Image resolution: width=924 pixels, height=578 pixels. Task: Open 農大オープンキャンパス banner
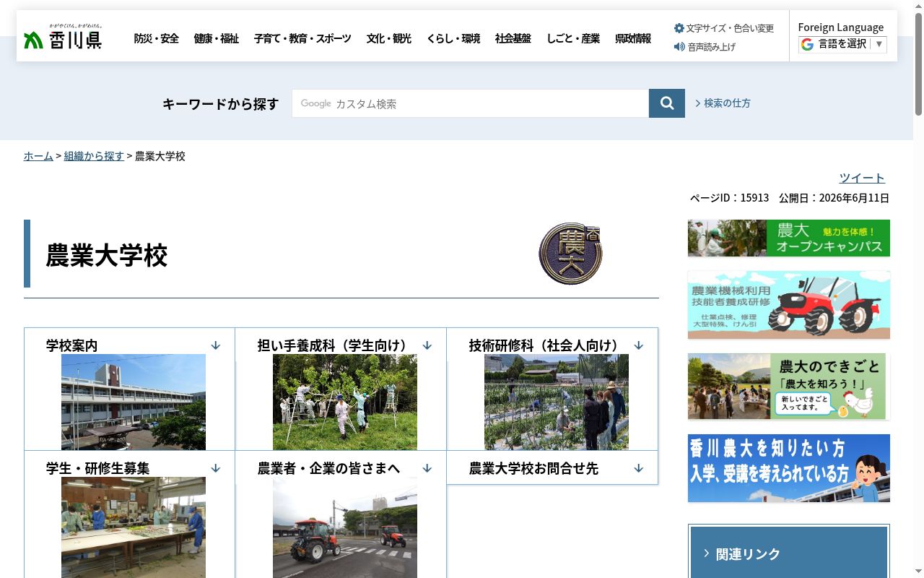pyautogui.click(x=789, y=238)
